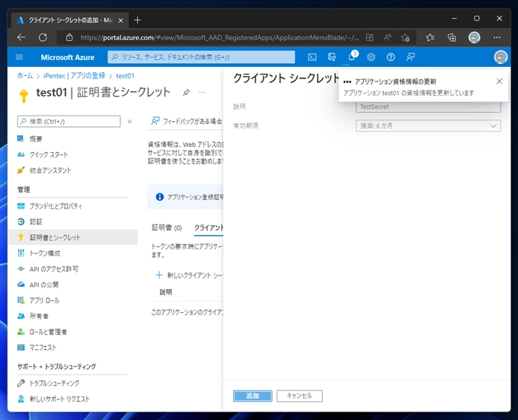Open the Cloud Shell icon in Azure header
Image resolution: width=518 pixels, height=420 pixels.
tap(312, 57)
